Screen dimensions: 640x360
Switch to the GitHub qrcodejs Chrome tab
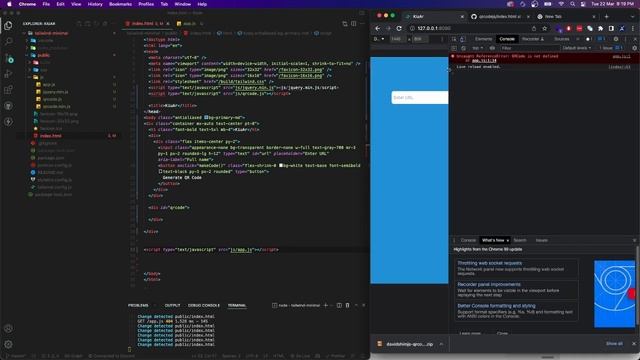point(500,17)
